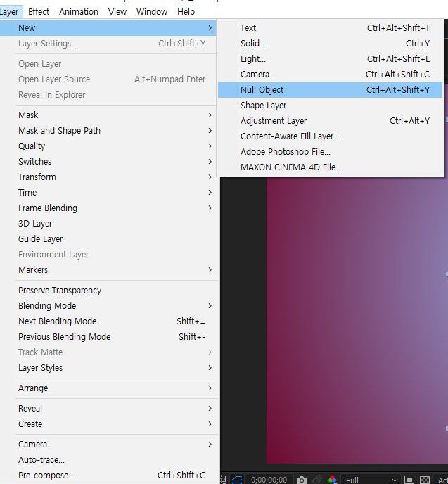
Task: Click the Region of Interest icon
Action: (409, 480)
